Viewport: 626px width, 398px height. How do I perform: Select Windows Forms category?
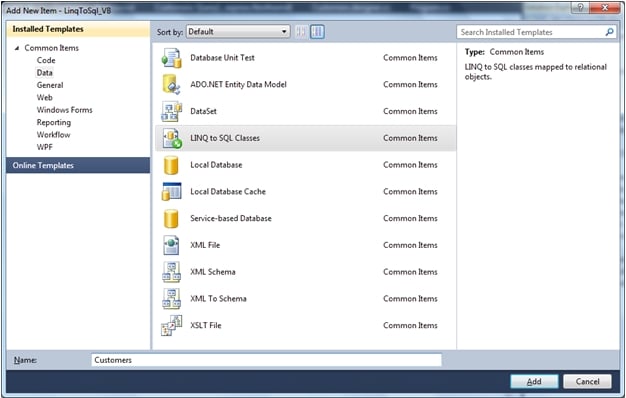pos(65,110)
